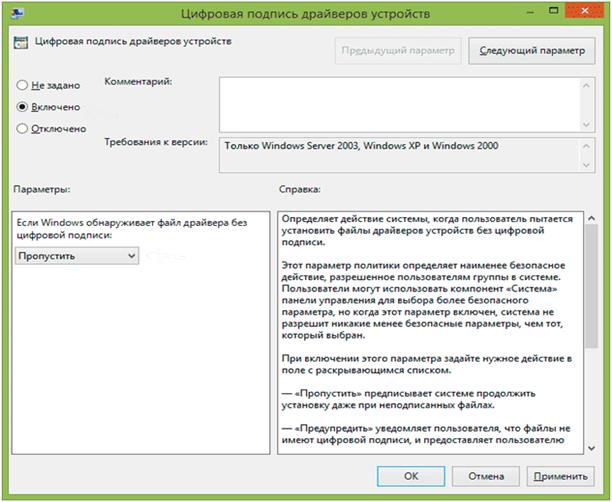612x502 pixels.
Task: Click the 'Параметры:' label
Action: pyautogui.click(x=42, y=189)
